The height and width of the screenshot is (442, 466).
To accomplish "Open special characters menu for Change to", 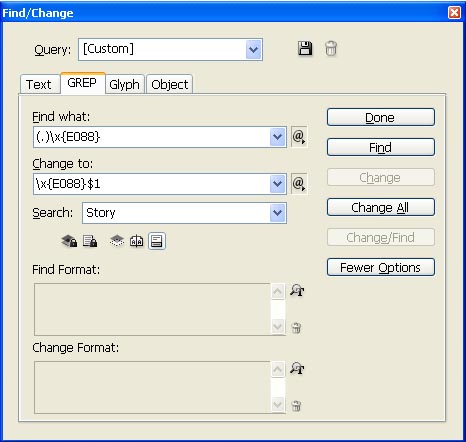I will (299, 184).
